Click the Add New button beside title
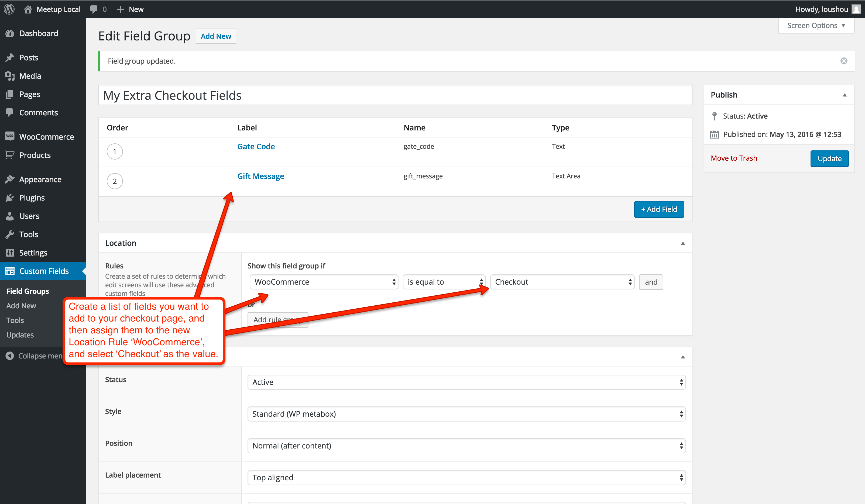 (215, 36)
